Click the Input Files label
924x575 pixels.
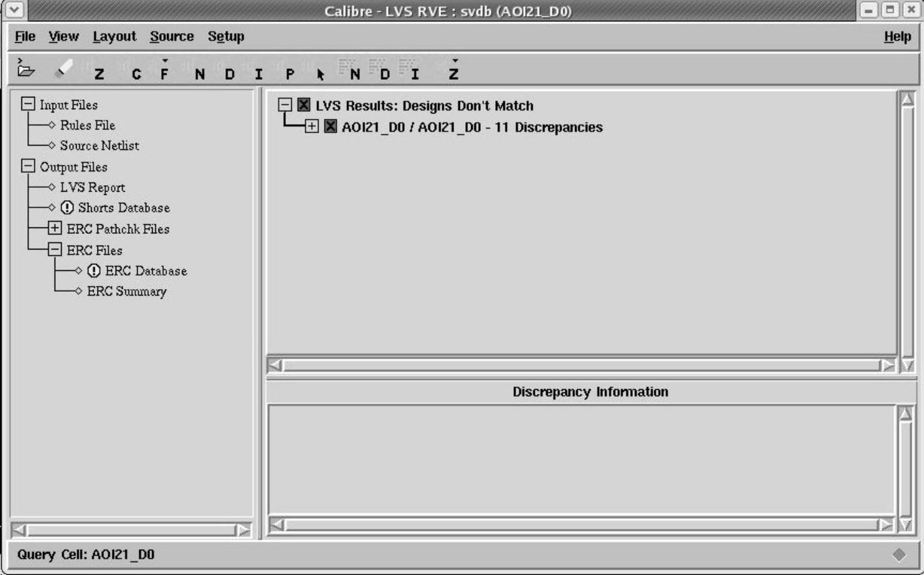coord(68,105)
